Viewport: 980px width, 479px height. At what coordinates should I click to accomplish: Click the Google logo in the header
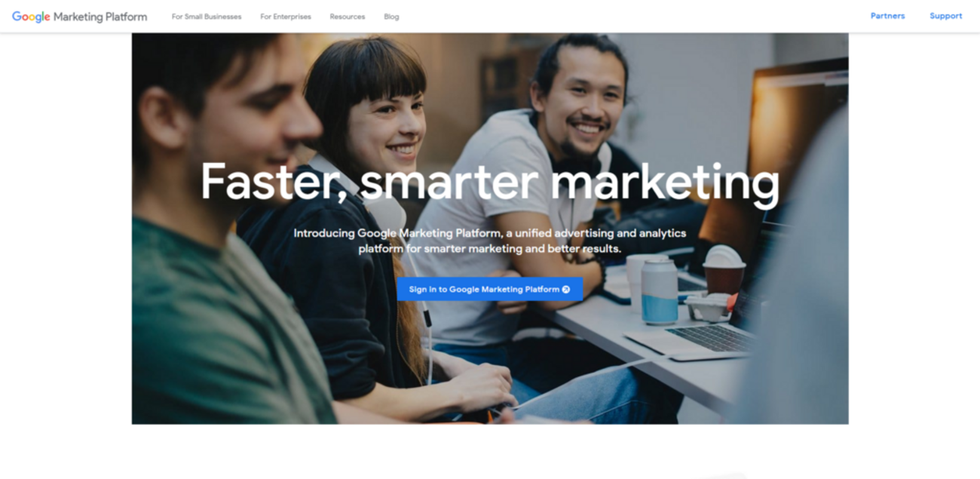click(31, 17)
